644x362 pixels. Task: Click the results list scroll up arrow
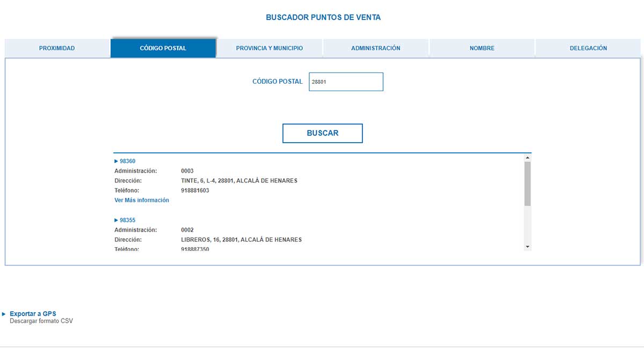pos(528,158)
